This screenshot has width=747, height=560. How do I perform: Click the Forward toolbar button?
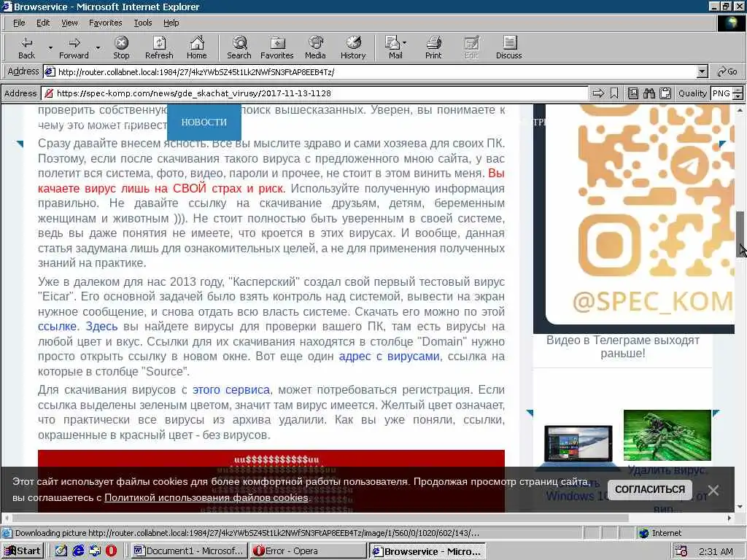tap(74, 47)
